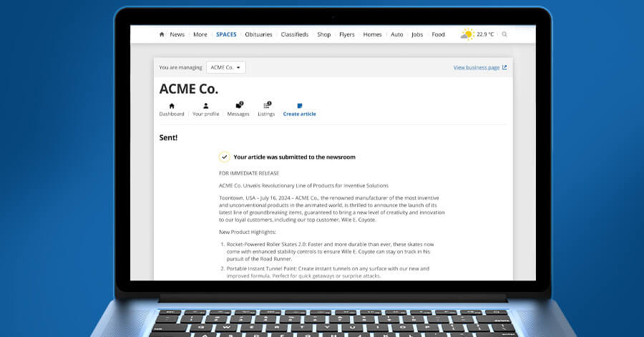Open the Dashboard tab
644x337 pixels.
click(172, 110)
